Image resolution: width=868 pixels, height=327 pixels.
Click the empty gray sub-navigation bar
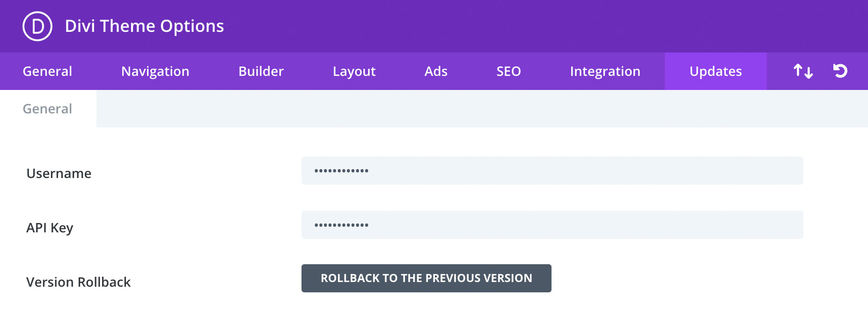pos(482,109)
